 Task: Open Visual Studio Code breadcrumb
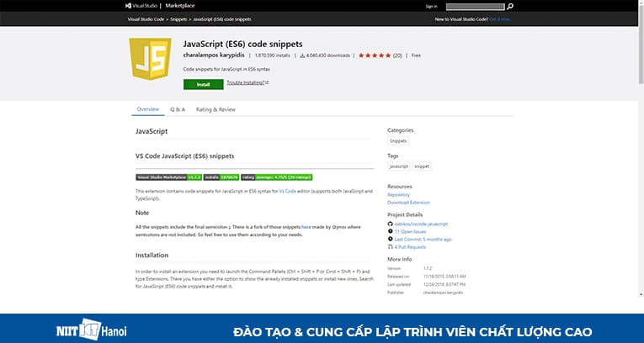[x=146, y=19]
